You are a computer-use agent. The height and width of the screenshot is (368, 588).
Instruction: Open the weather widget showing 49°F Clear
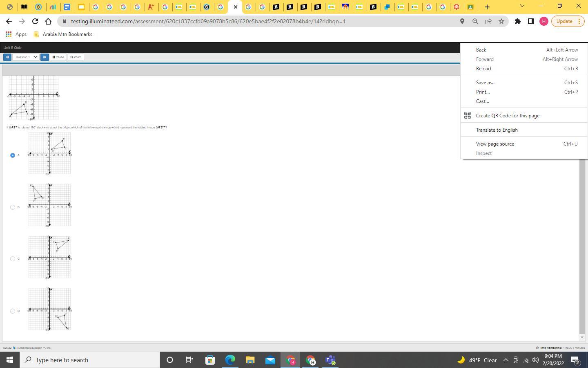(x=477, y=360)
